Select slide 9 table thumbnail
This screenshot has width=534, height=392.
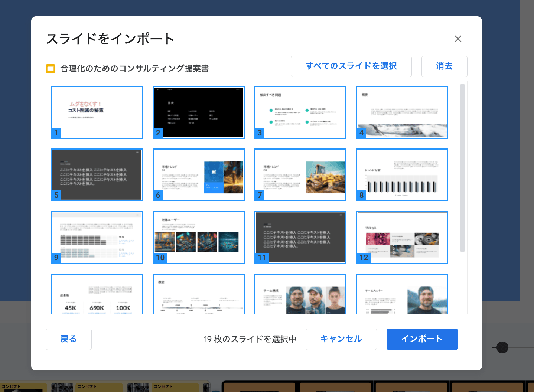pos(97,237)
